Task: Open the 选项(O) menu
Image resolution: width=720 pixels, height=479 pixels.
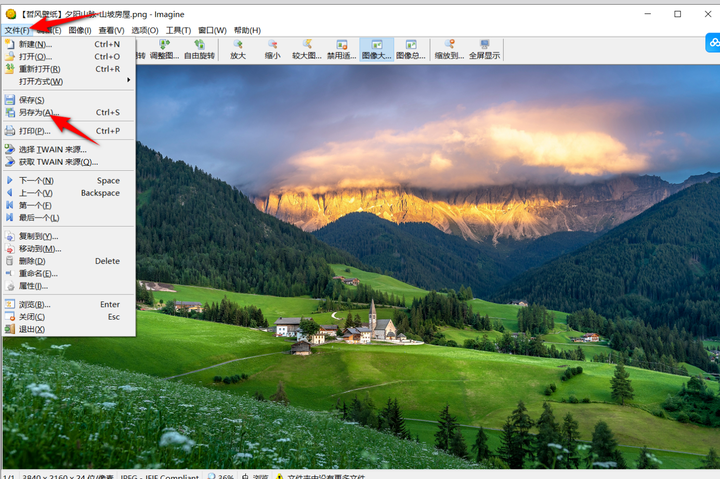Action: (145, 30)
